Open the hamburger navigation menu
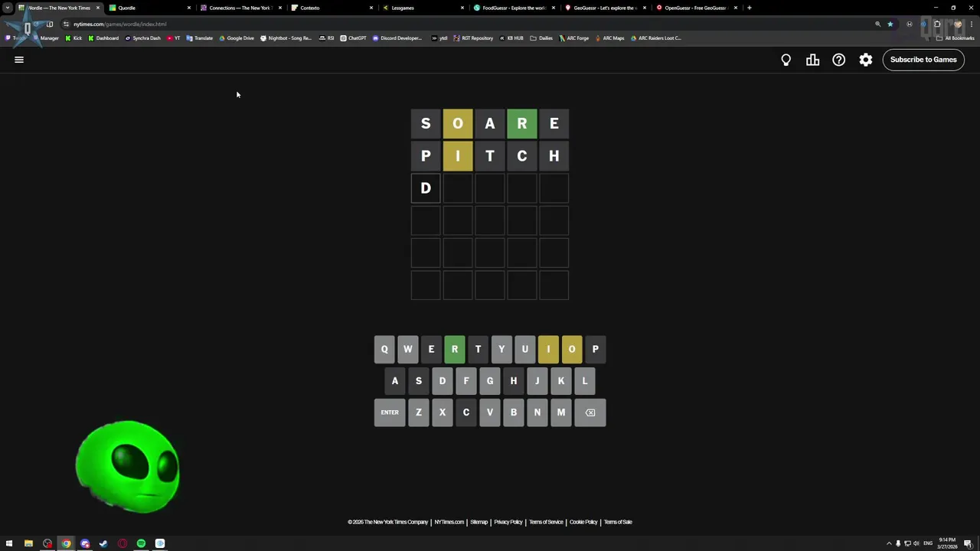 (19, 60)
